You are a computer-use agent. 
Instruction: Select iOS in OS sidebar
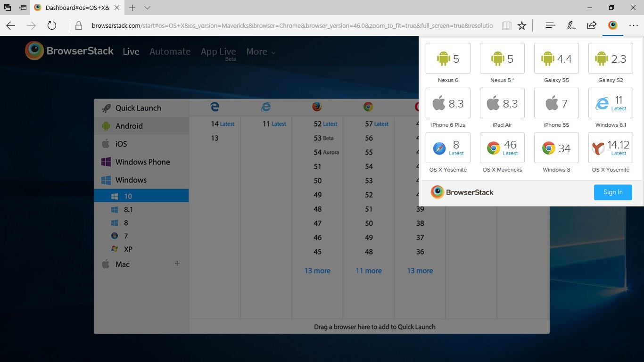[x=141, y=144]
